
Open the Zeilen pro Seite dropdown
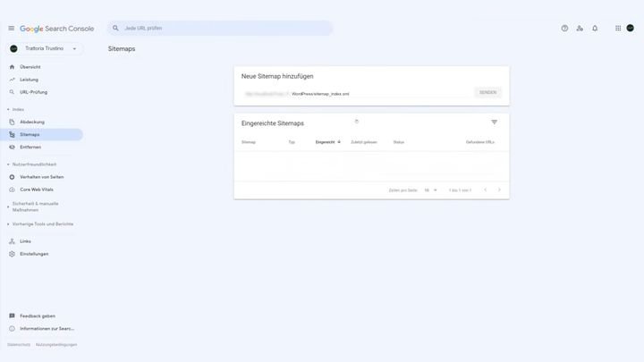(x=430, y=190)
